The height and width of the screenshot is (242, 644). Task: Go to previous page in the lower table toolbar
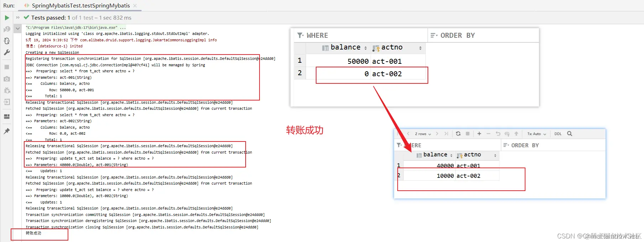pos(408,134)
